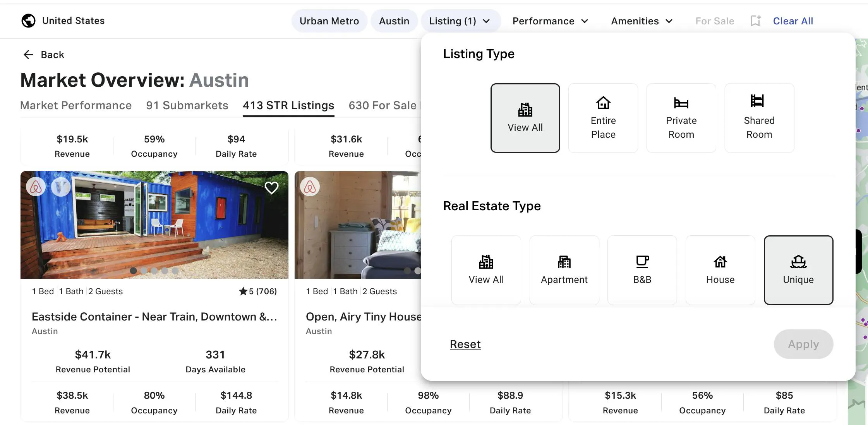This screenshot has height=425, width=868.
Task: Click the Apply button
Action: [803, 344]
